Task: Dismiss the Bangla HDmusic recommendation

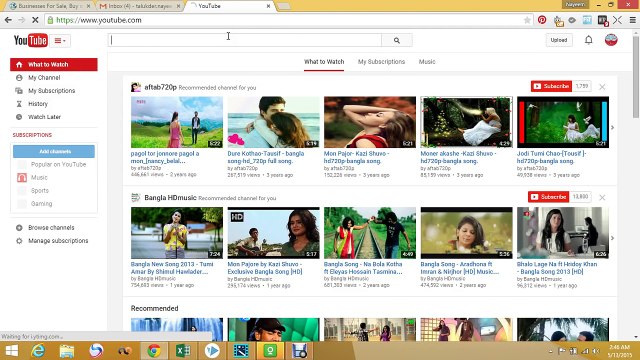Action: [x=602, y=197]
